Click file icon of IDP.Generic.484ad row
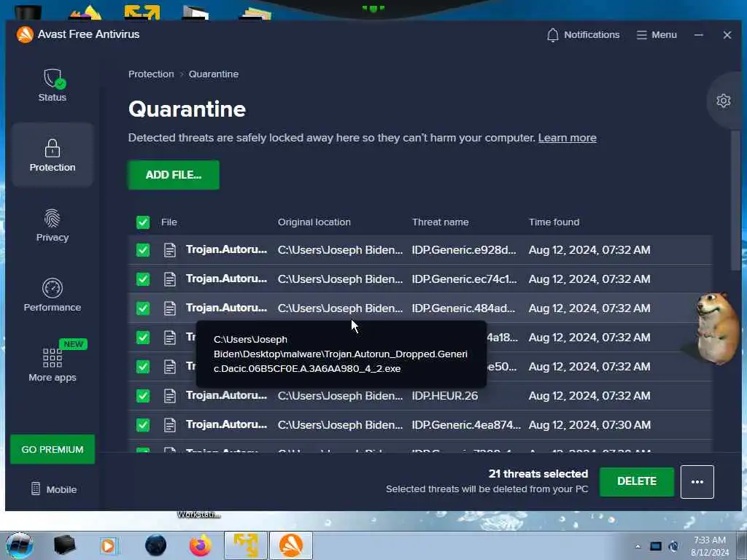747x560 pixels. [x=169, y=308]
